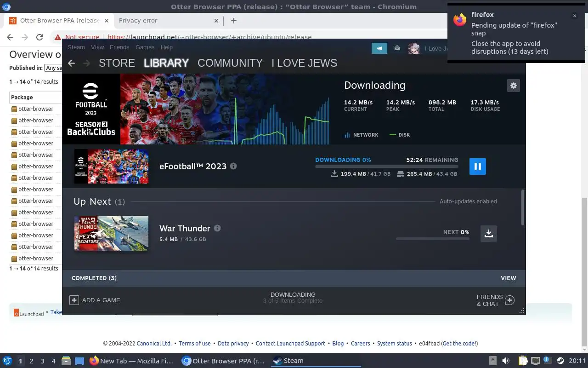Open Terms of use link
The image size is (588, 368).
[195, 344]
